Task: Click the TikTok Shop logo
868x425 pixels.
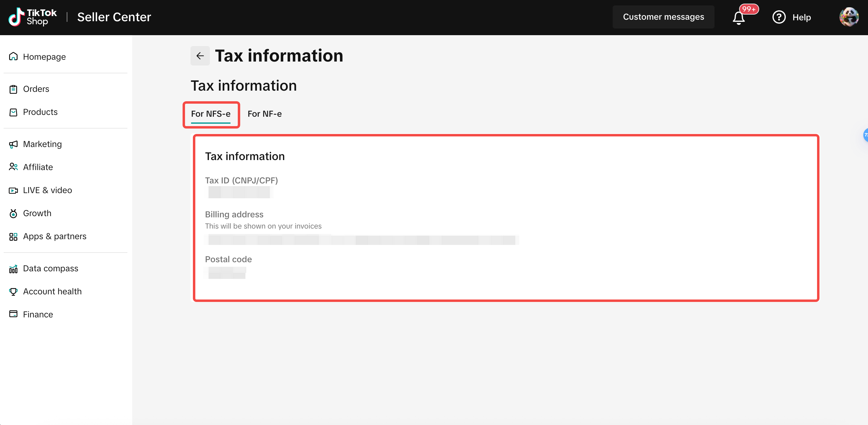Action: coord(33,17)
